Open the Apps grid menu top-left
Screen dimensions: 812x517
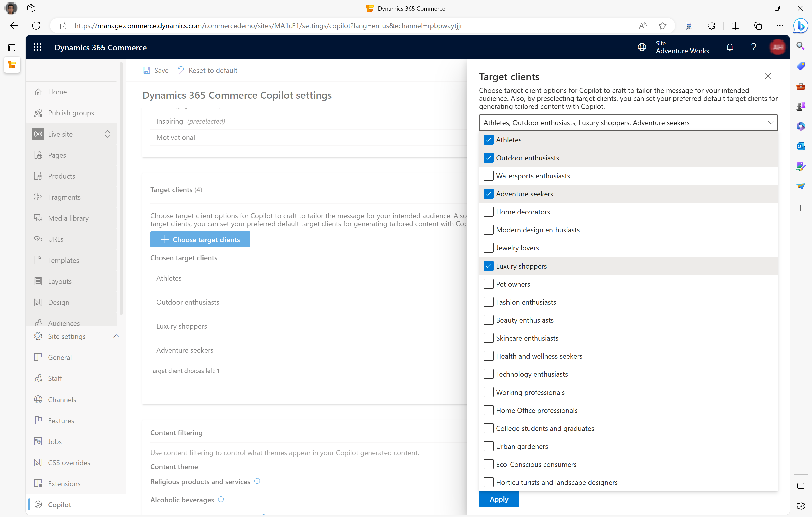(37, 47)
